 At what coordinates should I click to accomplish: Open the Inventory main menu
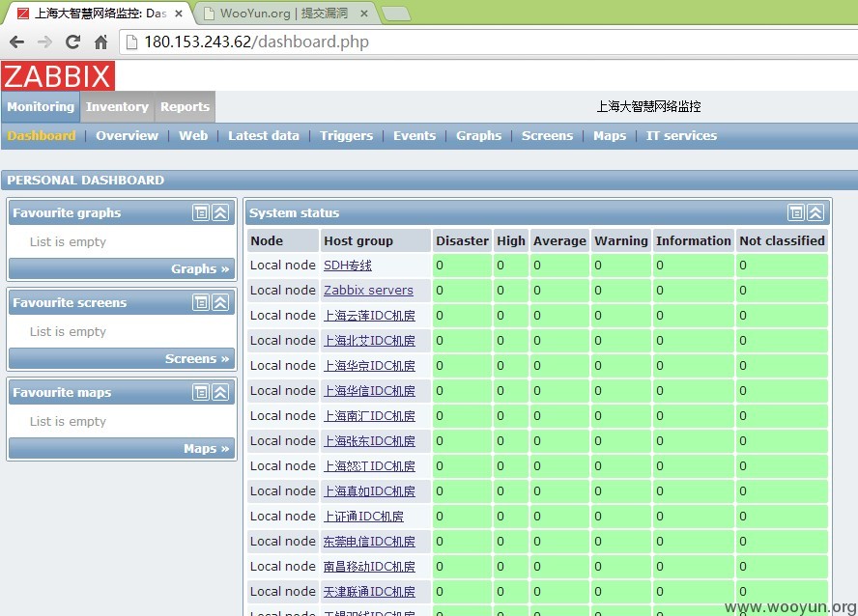point(117,106)
